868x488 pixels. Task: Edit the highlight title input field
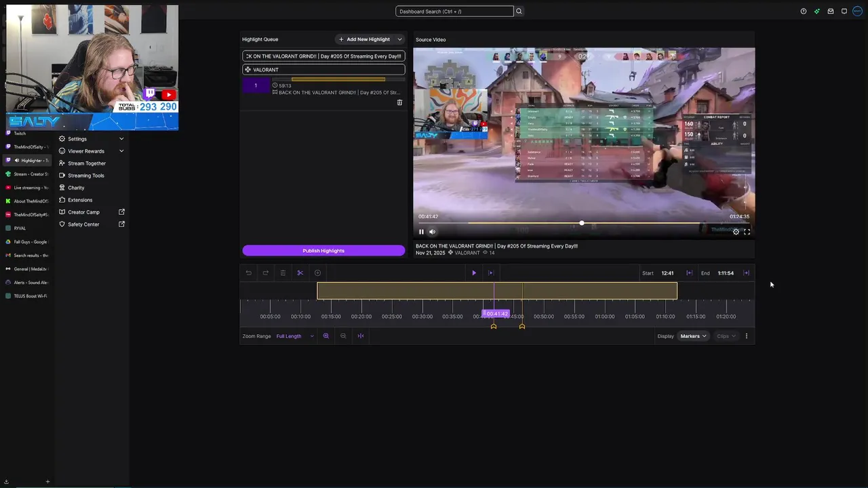[x=323, y=56]
